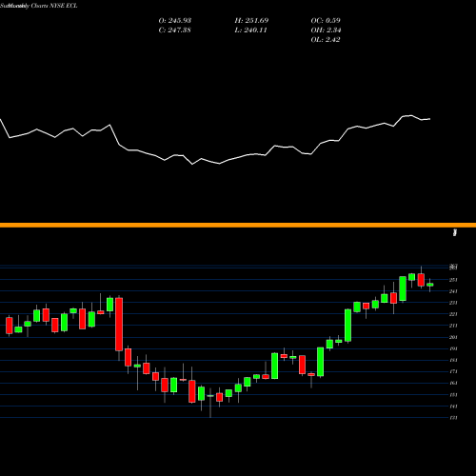Click the tallest red candlestick in the chart

[119, 324]
